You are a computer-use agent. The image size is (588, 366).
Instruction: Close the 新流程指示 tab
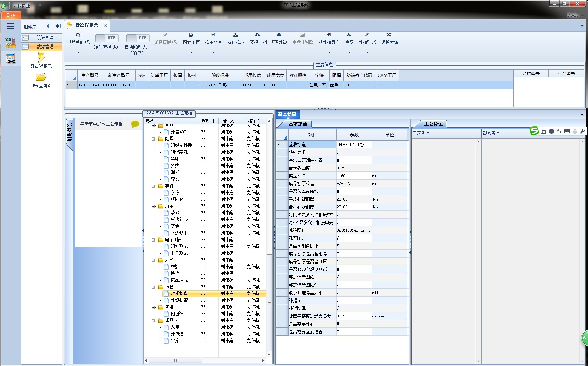105,26
